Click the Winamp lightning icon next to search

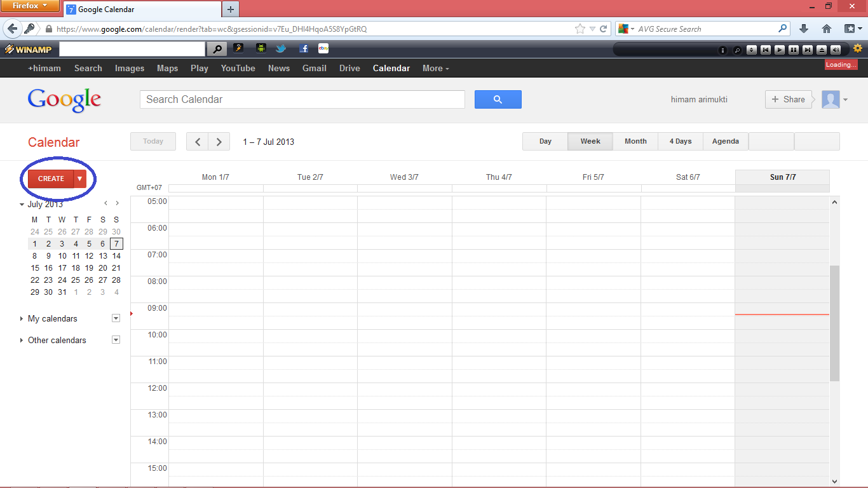238,48
